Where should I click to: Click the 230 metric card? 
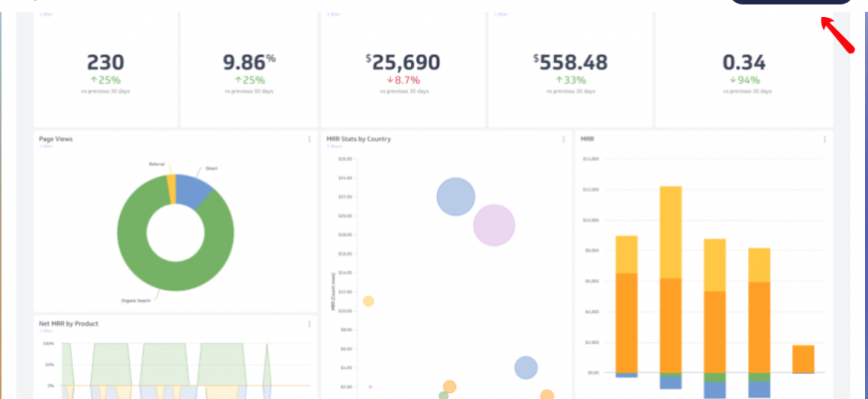(x=105, y=70)
